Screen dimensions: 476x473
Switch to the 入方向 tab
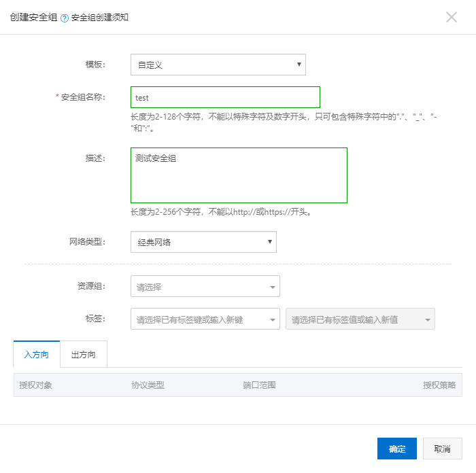pyautogui.click(x=37, y=354)
